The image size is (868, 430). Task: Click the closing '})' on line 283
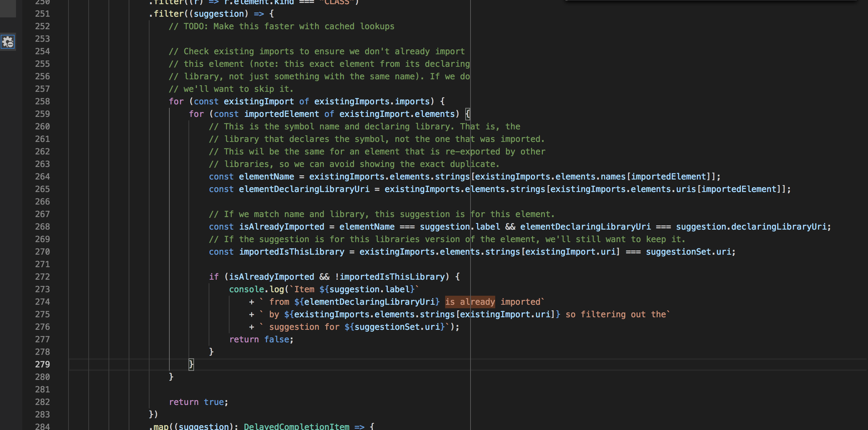click(154, 415)
